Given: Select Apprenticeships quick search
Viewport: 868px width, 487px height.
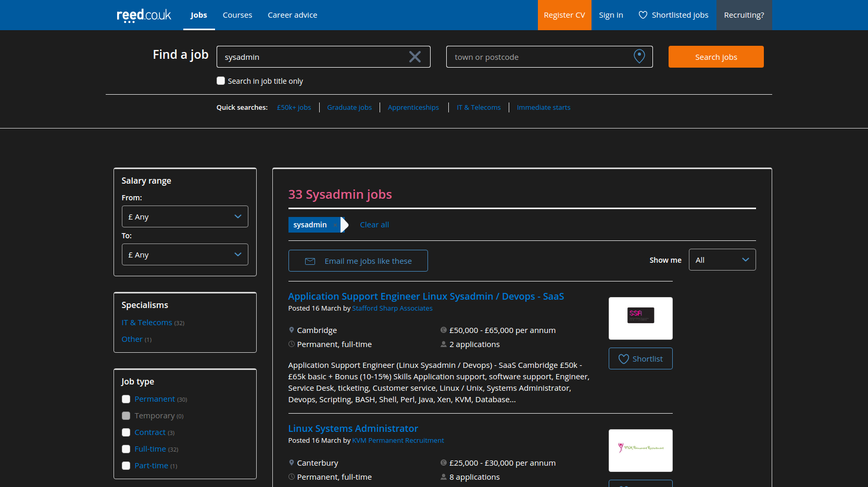Looking at the screenshot, I should click(413, 108).
